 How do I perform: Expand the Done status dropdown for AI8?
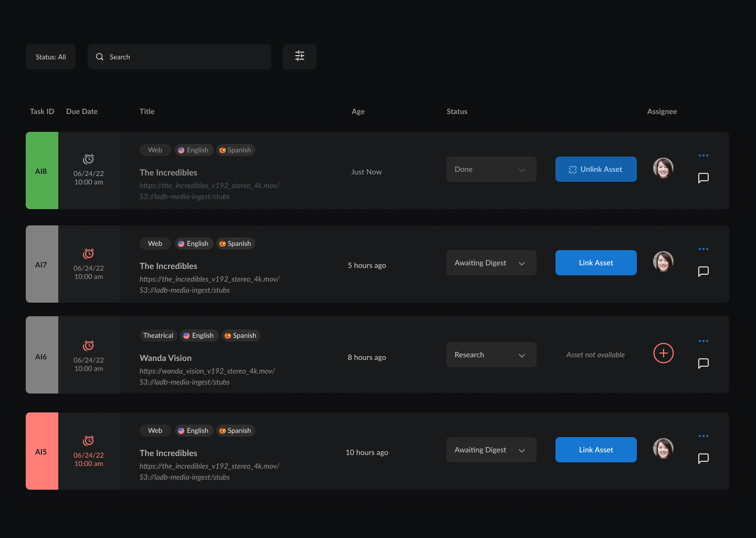click(491, 169)
